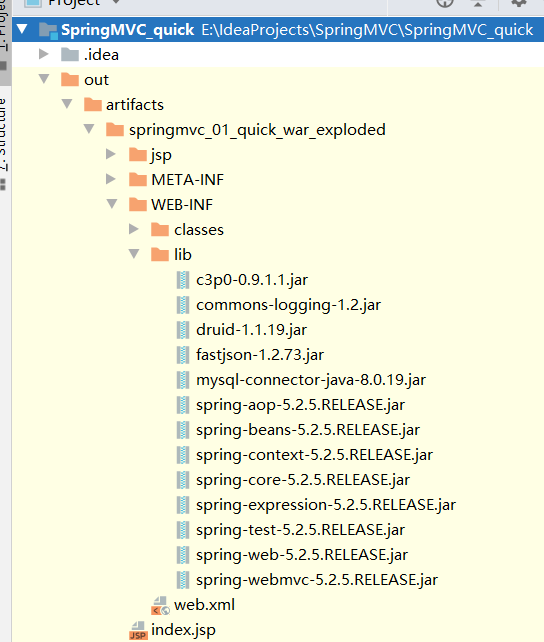Click the out folder icon

click(70, 79)
